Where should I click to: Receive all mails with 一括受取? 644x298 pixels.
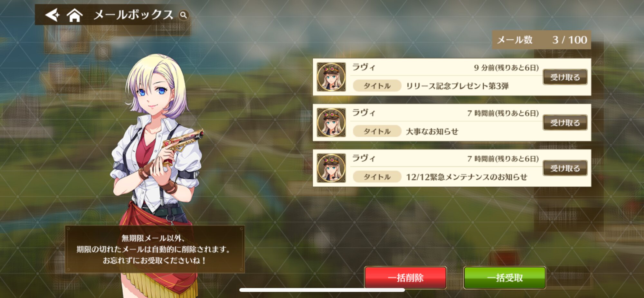point(505,277)
